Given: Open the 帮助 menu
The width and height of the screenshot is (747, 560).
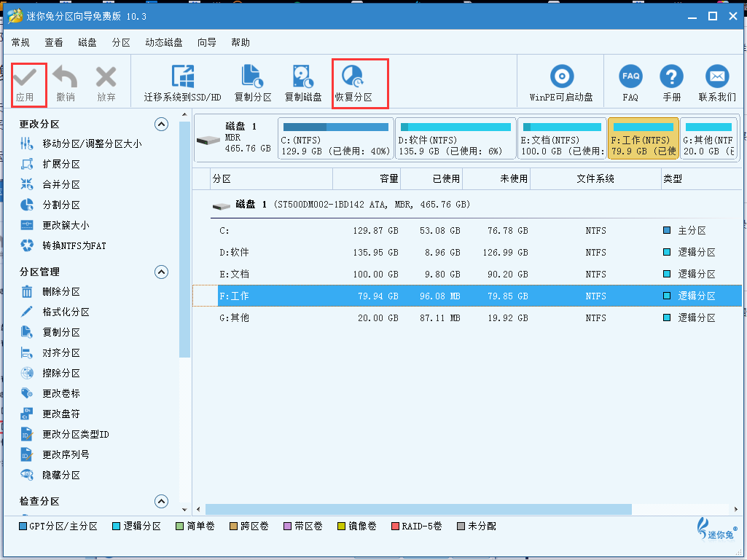Looking at the screenshot, I should pyautogui.click(x=240, y=42).
